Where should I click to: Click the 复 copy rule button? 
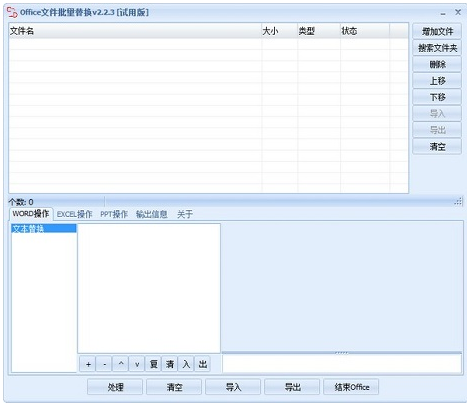[153, 364]
